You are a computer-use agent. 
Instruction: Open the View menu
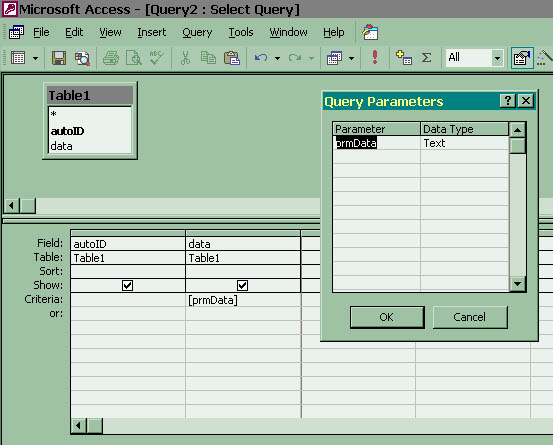[x=110, y=32]
